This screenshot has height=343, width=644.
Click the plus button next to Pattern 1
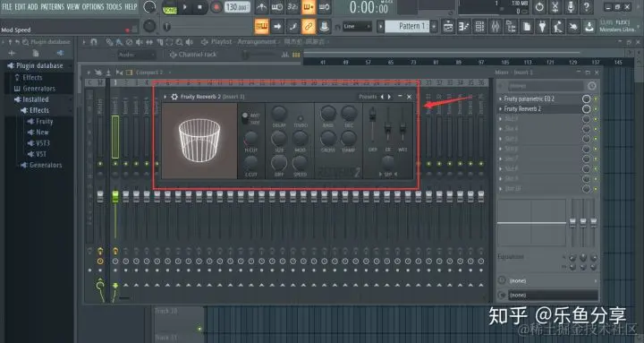pos(434,26)
